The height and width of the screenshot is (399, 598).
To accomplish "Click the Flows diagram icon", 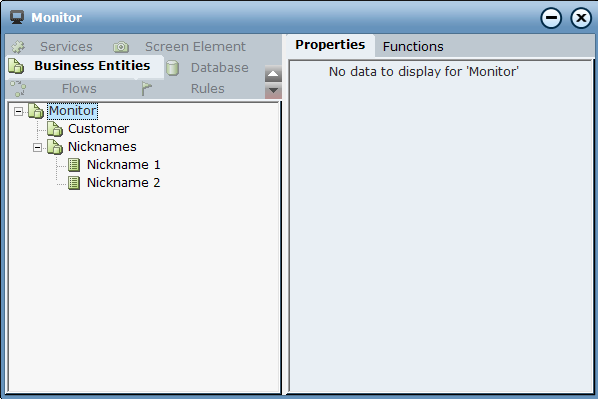I will (x=18, y=88).
